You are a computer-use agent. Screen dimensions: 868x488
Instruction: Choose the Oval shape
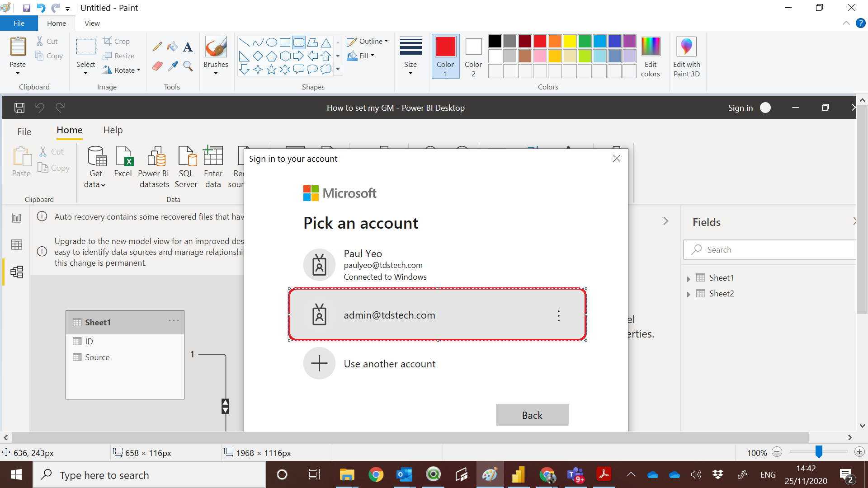(x=272, y=42)
